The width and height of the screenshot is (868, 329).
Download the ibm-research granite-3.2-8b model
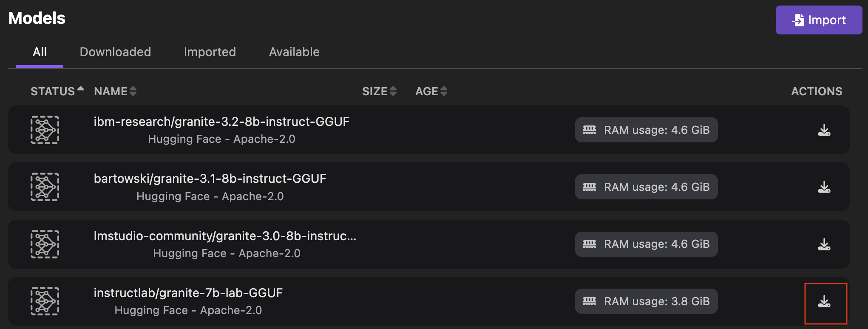pyautogui.click(x=824, y=130)
